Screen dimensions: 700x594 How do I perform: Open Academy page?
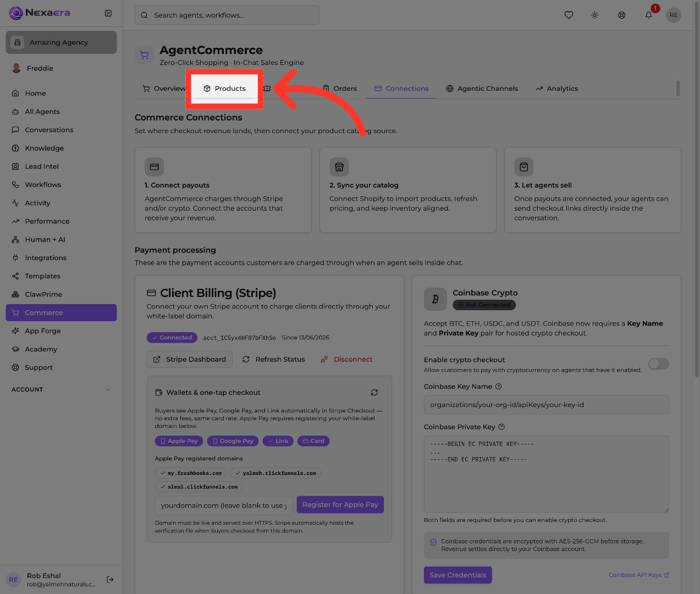point(61,349)
